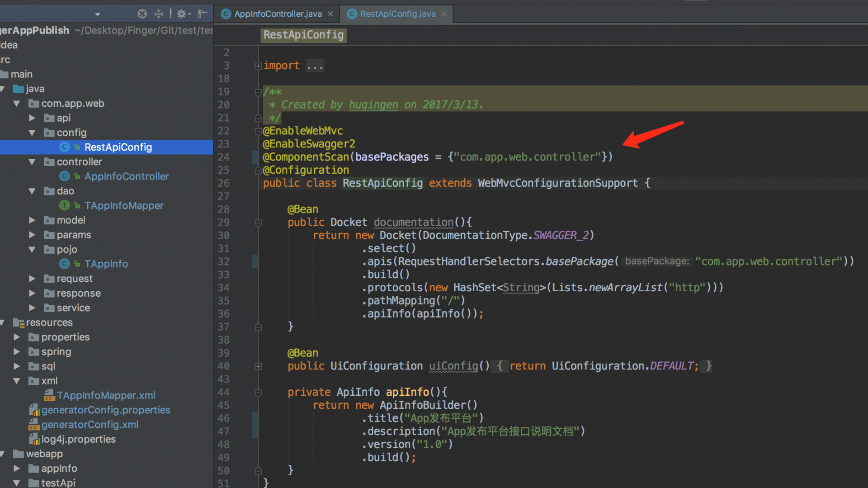The image size is (868, 488).
Task: Close the RestApiConfig.java tab
Action: click(444, 14)
